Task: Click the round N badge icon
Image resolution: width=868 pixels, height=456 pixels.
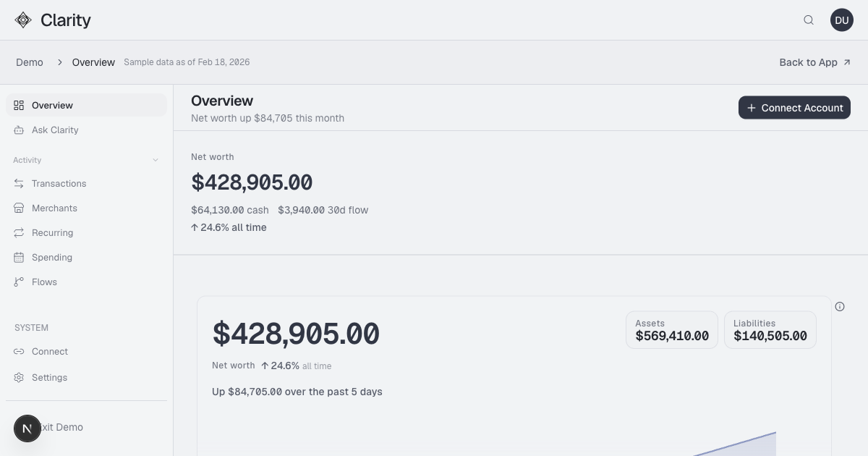Action: point(27,428)
